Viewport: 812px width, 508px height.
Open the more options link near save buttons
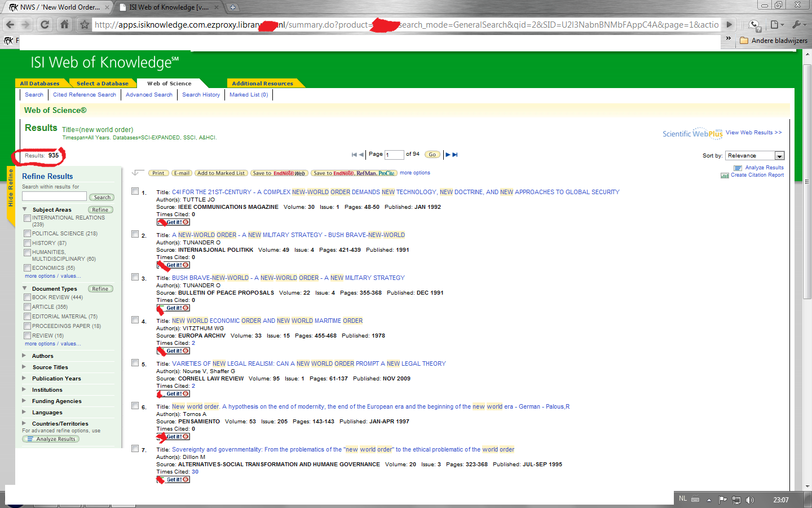[x=415, y=173]
